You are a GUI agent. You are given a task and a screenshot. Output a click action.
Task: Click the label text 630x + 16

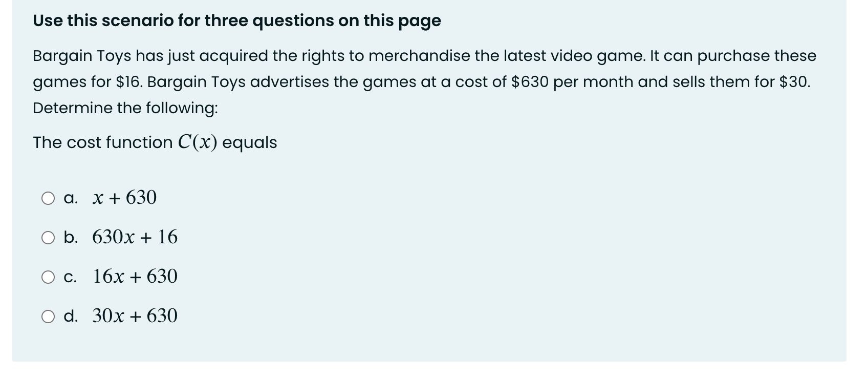point(135,237)
